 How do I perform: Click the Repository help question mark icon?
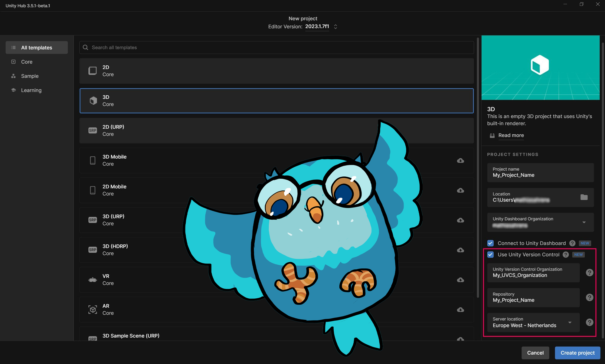(589, 297)
